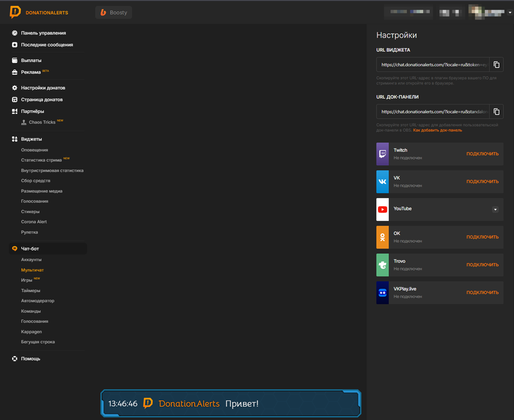Click the Реклама briefcase icon

(15, 72)
